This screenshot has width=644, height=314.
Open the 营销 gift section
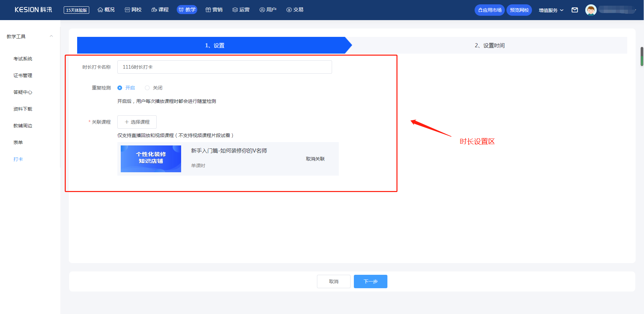point(214,10)
